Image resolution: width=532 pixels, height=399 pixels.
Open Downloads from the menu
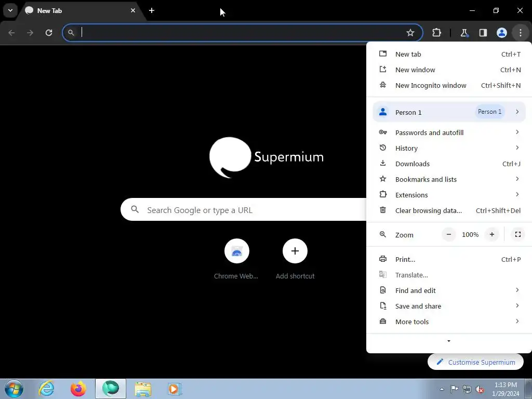(449, 164)
